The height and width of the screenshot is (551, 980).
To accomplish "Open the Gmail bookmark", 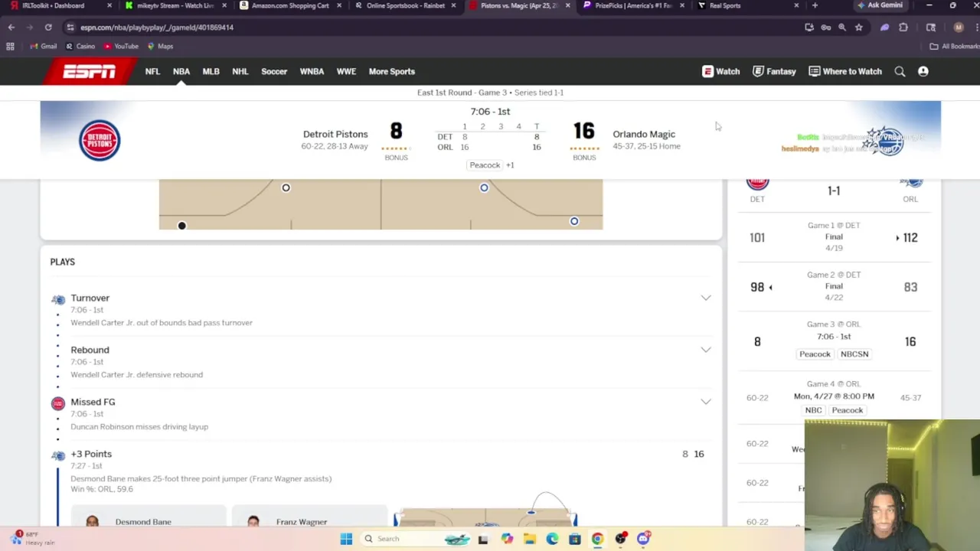I will point(43,46).
